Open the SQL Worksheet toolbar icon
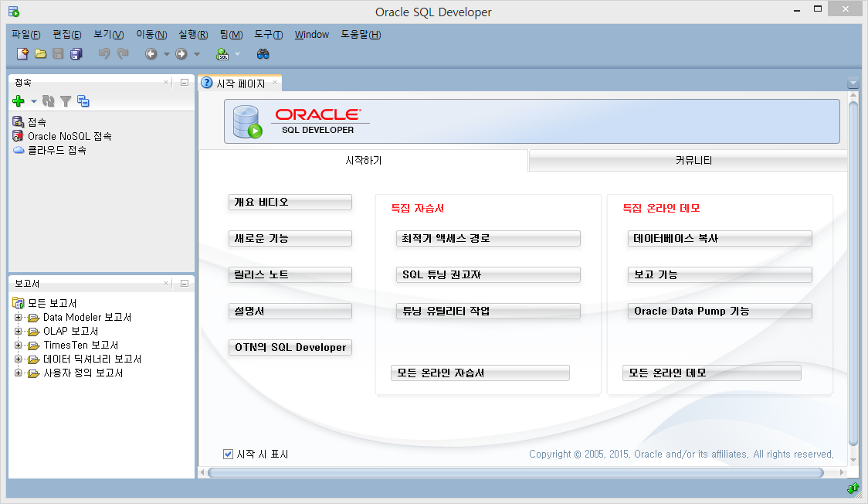 click(x=222, y=53)
